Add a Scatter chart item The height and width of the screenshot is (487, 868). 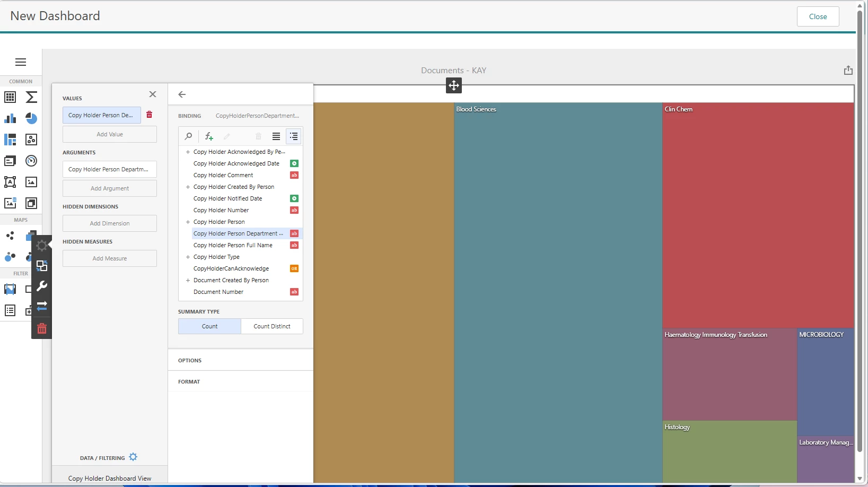click(x=31, y=140)
